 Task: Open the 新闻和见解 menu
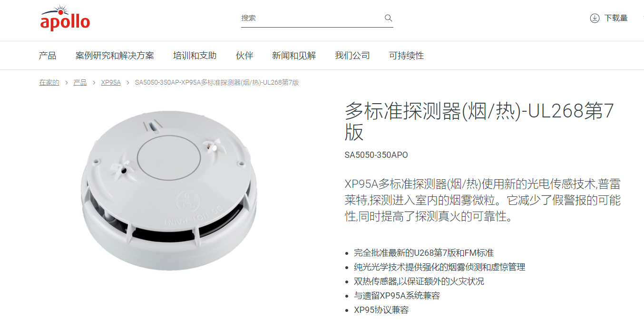pos(294,56)
